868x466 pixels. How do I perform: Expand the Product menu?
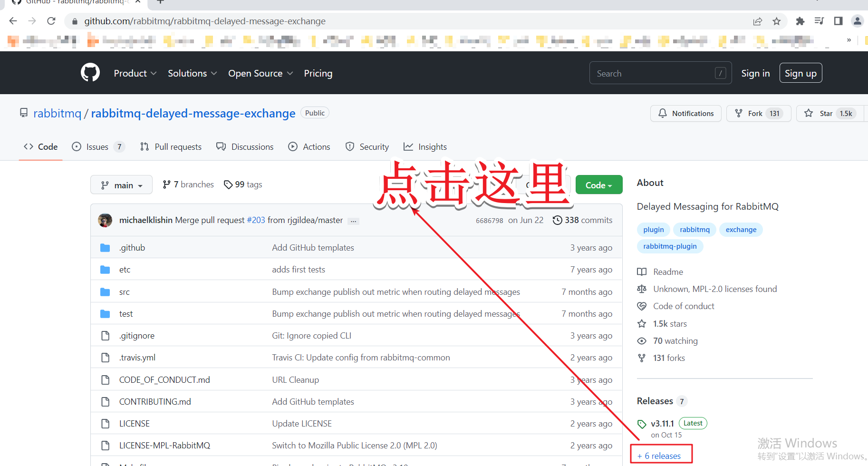coord(135,73)
